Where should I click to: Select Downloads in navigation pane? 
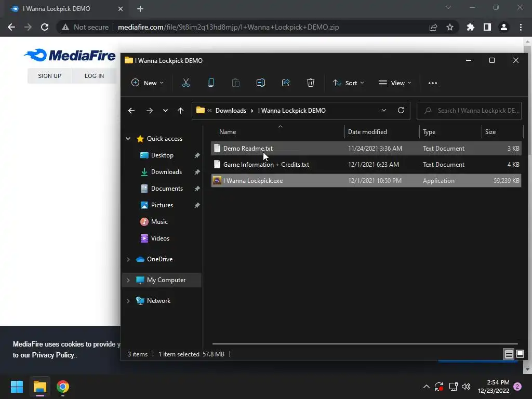[166, 171]
